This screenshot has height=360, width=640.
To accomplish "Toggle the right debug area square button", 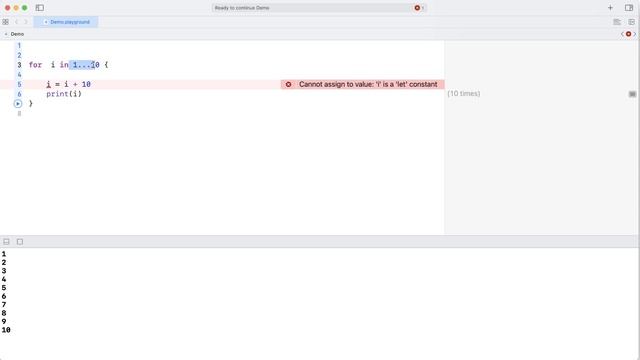I will 20,242.
